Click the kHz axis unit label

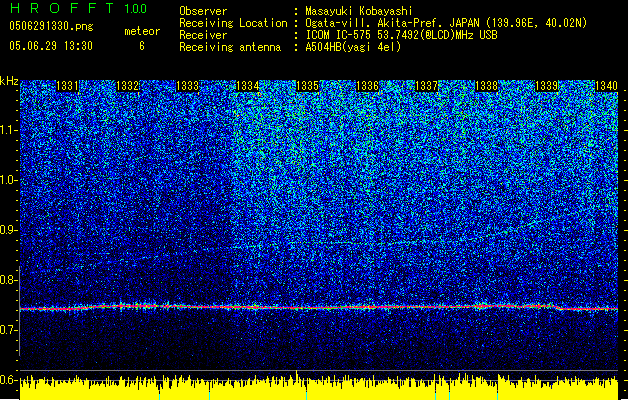pos(9,81)
